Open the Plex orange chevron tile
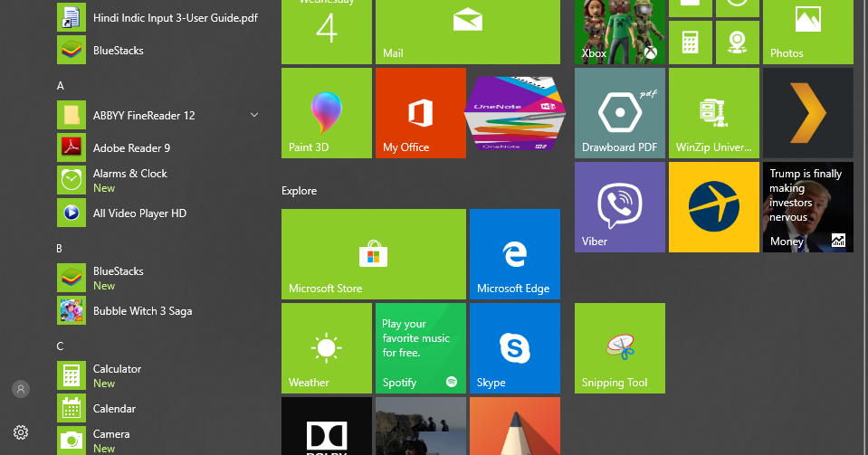This screenshot has width=868, height=455. click(808, 113)
